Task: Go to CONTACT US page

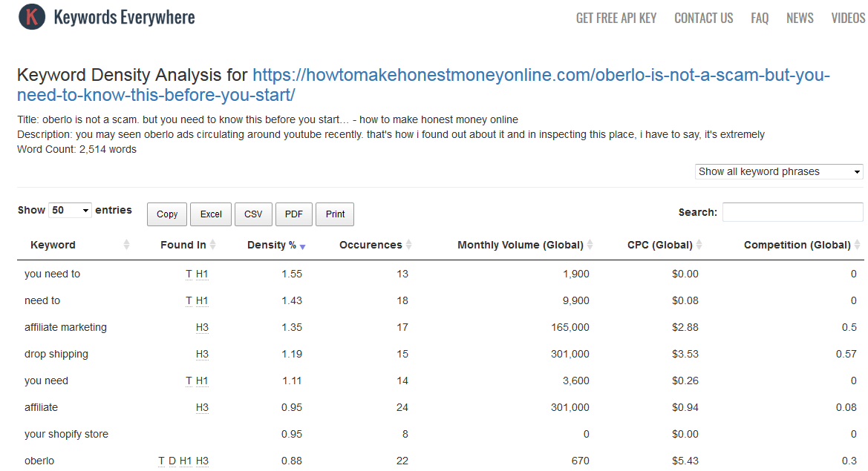Action: tap(704, 19)
